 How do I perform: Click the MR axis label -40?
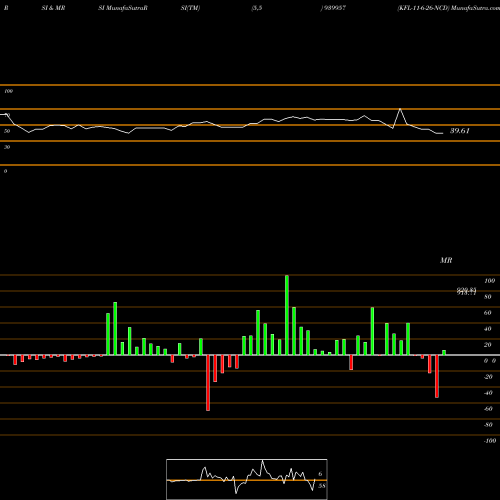(488, 393)
